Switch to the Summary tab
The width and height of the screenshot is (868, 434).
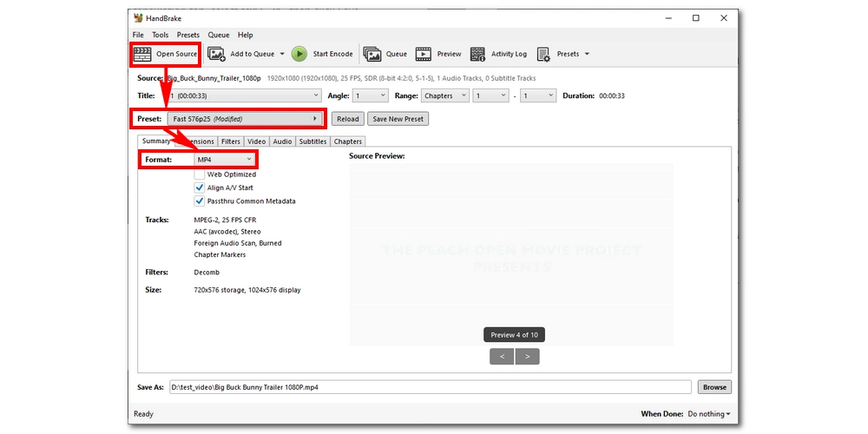(x=156, y=141)
